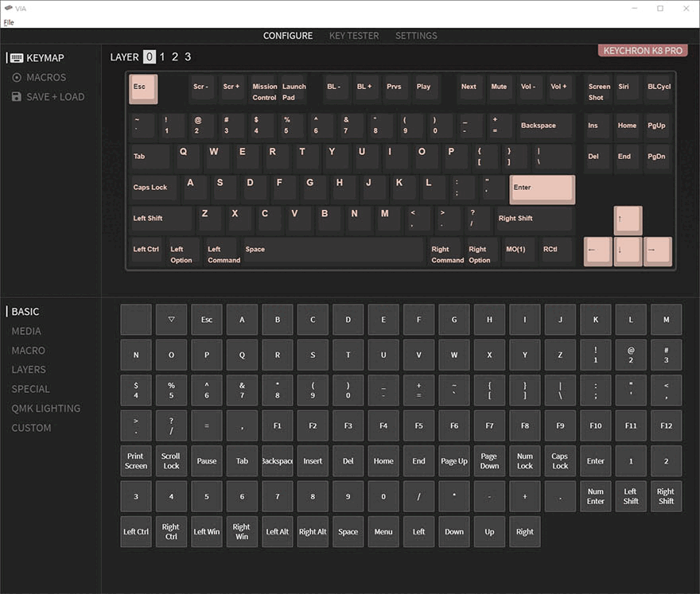Click the up arrow key on keyboard

click(x=628, y=220)
